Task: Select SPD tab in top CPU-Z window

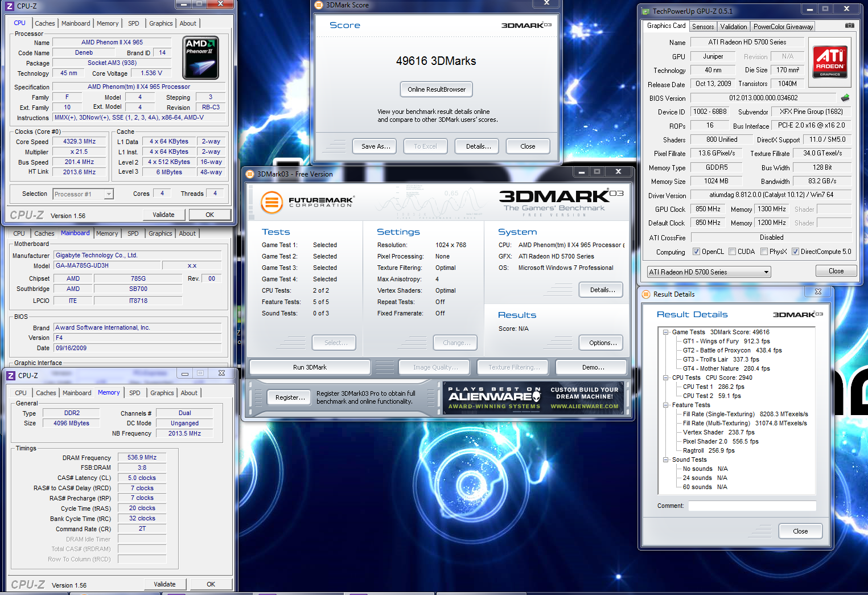Action: pos(134,23)
